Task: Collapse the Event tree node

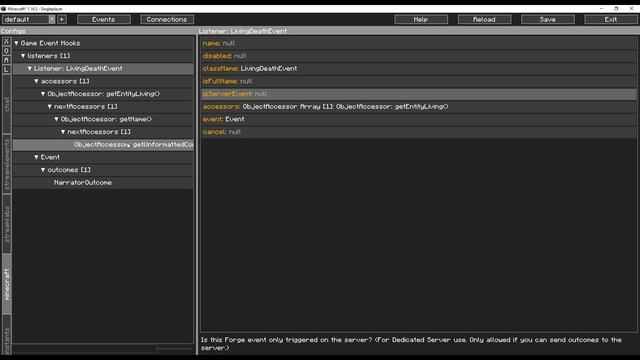Action: [36, 157]
